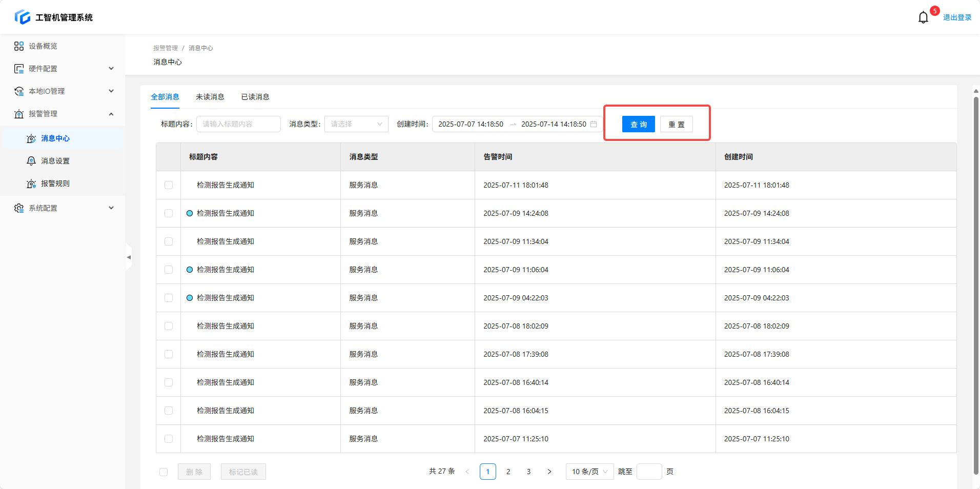Click the 硬件配置 sidebar icon
Screen dimensions: 980x489
click(x=19, y=69)
